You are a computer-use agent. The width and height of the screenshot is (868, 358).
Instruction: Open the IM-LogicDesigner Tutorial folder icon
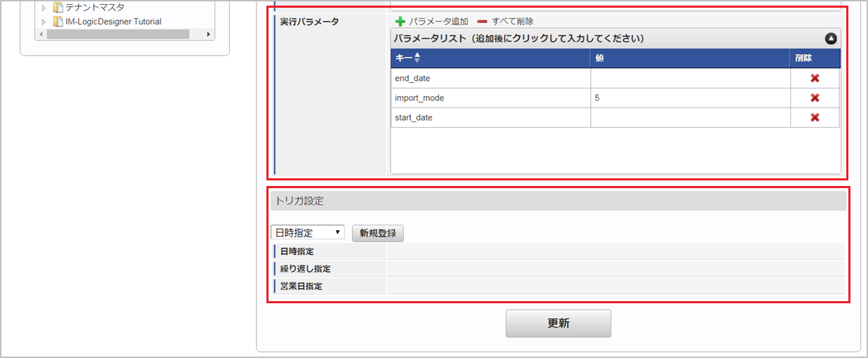point(58,21)
